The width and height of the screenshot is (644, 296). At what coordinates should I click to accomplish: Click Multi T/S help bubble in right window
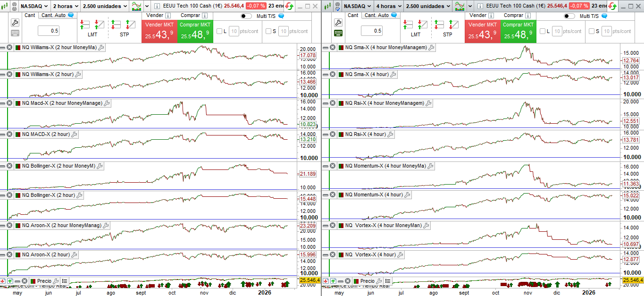[604, 16]
